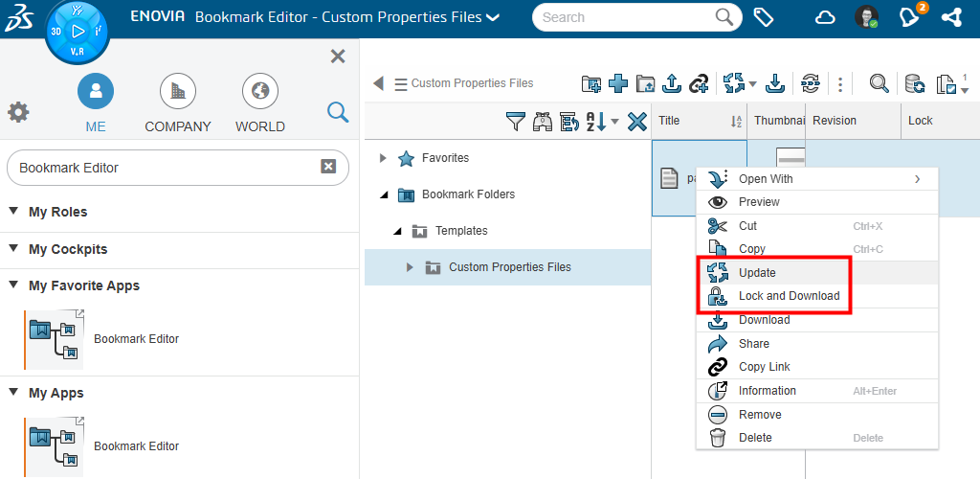Collapse the My Roles section
This screenshot has width=980, height=479.
click(x=14, y=212)
